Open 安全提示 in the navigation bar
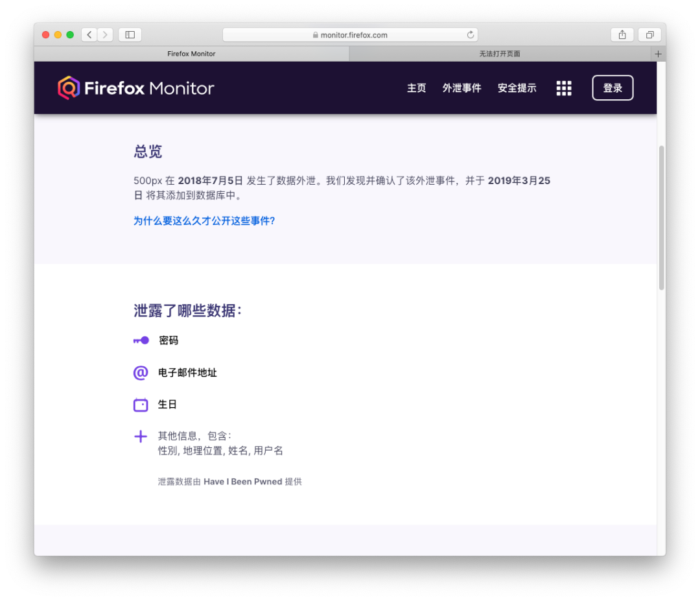 point(517,88)
